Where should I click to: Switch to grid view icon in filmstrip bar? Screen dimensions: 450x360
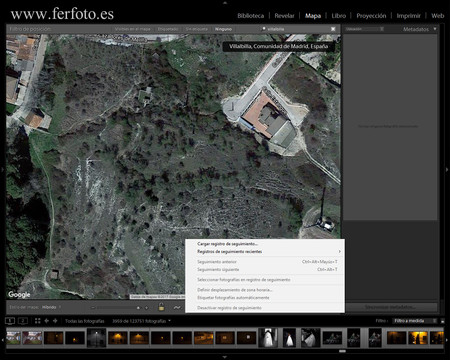click(x=37, y=321)
